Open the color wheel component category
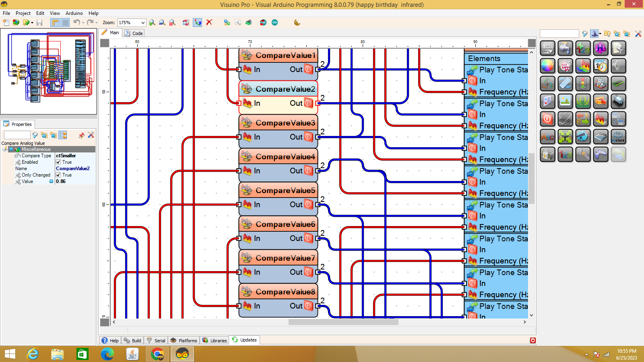This screenshot has height=362, width=644. (547, 66)
